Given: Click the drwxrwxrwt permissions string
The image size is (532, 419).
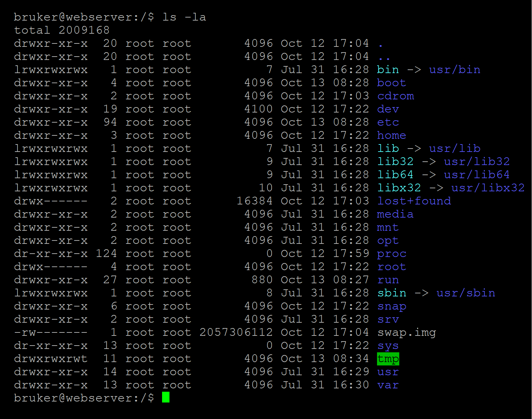Looking at the screenshot, I should click(x=51, y=359).
